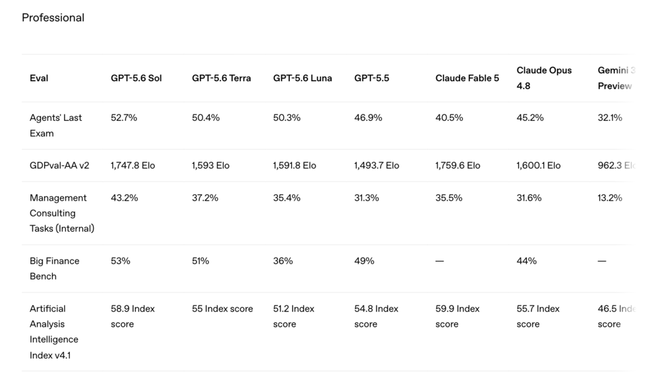
Task: Select the Agents' Last Exam row label
Action: [x=56, y=125]
